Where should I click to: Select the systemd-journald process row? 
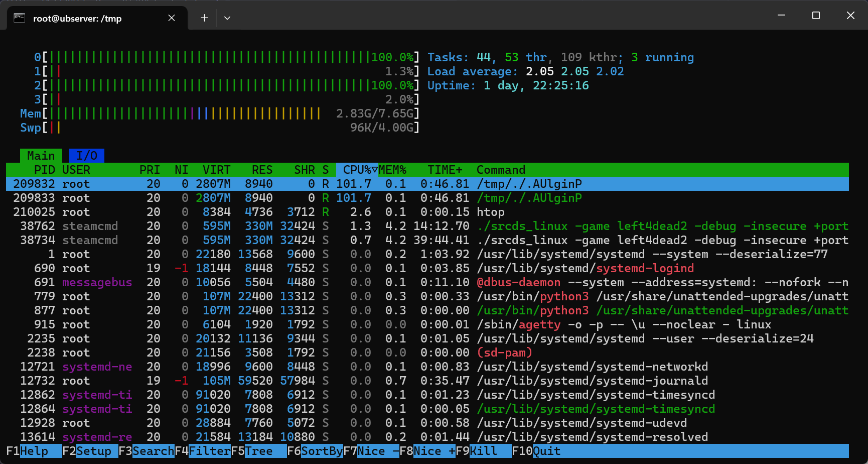pos(427,381)
